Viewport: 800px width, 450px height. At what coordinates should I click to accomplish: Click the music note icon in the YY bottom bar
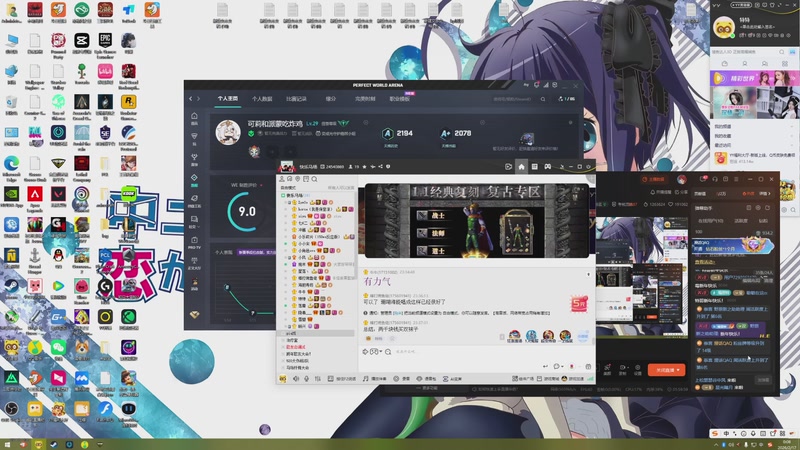365,379
